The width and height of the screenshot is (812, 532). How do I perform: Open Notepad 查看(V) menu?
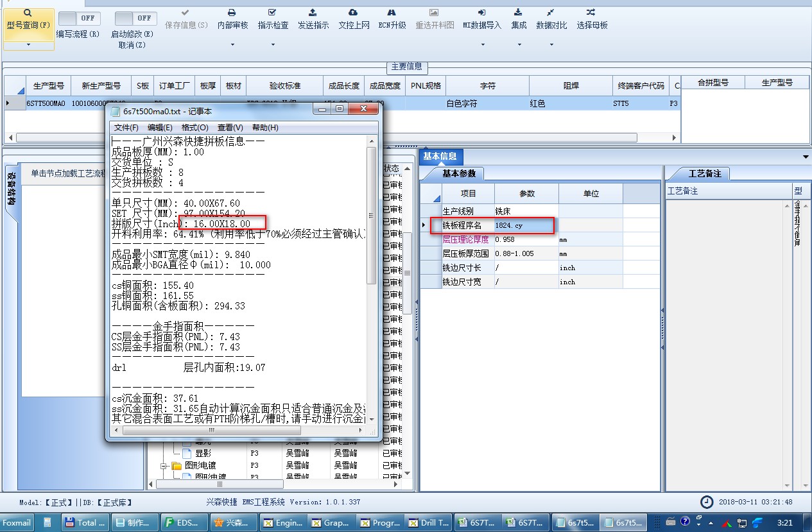[230, 128]
